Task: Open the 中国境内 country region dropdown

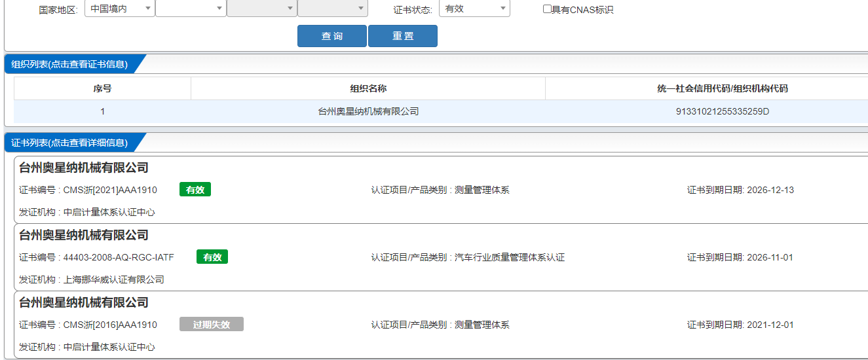Action: coord(120,9)
